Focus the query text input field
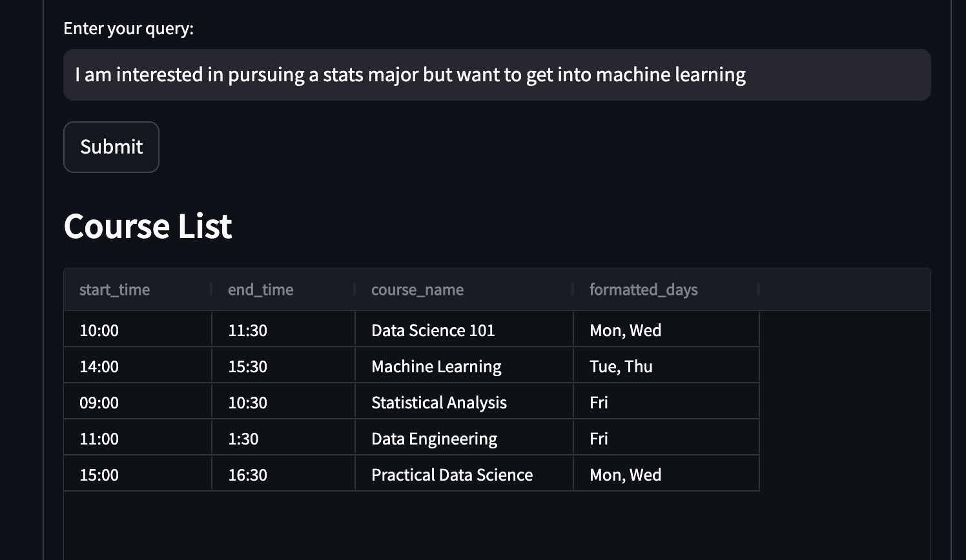Screen dimensions: 966x560 [x=497, y=75]
